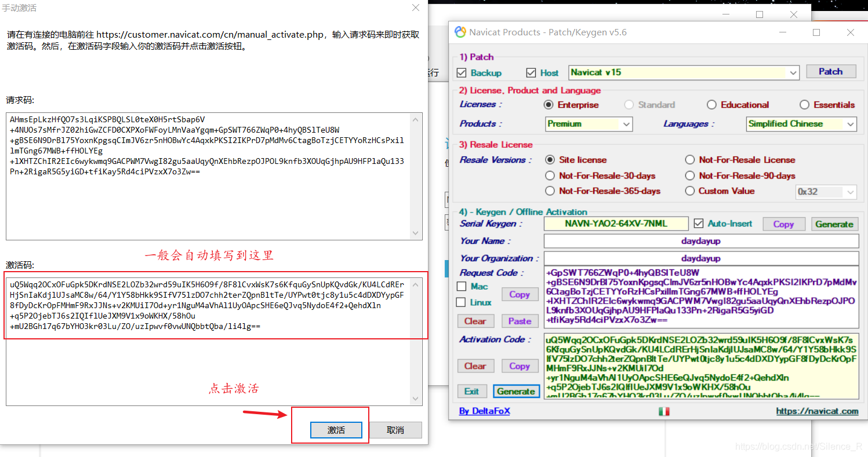Screen dimensions: 868x457
Task: Uncheck the Auto-Insert option
Action: [698, 224]
